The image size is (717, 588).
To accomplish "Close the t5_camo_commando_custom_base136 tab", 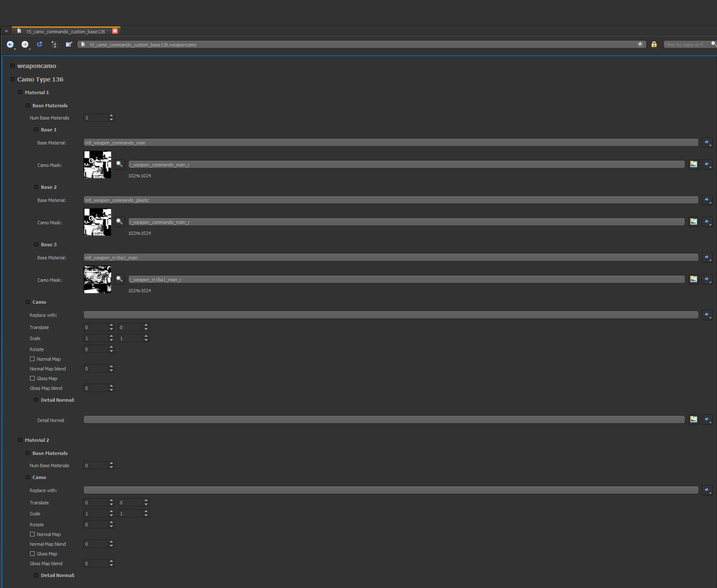I will point(115,31).
